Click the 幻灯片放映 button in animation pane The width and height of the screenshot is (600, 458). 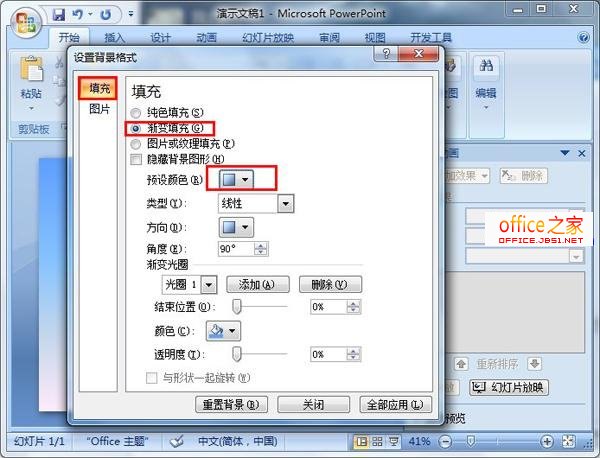click(x=509, y=387)
